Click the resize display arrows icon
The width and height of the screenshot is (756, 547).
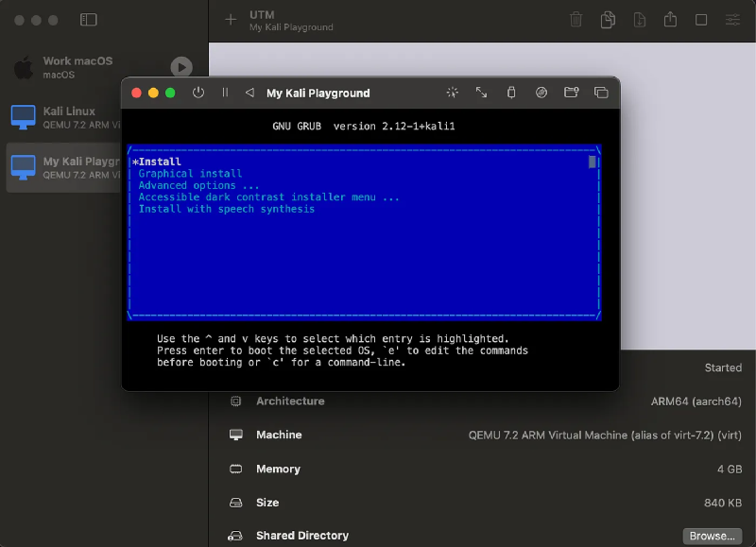481,93
